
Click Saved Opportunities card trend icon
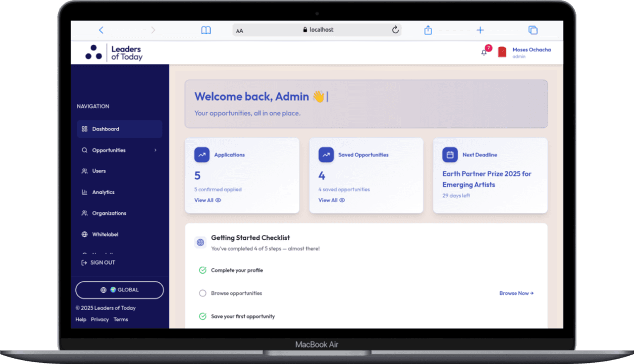(x=326, y=155)
